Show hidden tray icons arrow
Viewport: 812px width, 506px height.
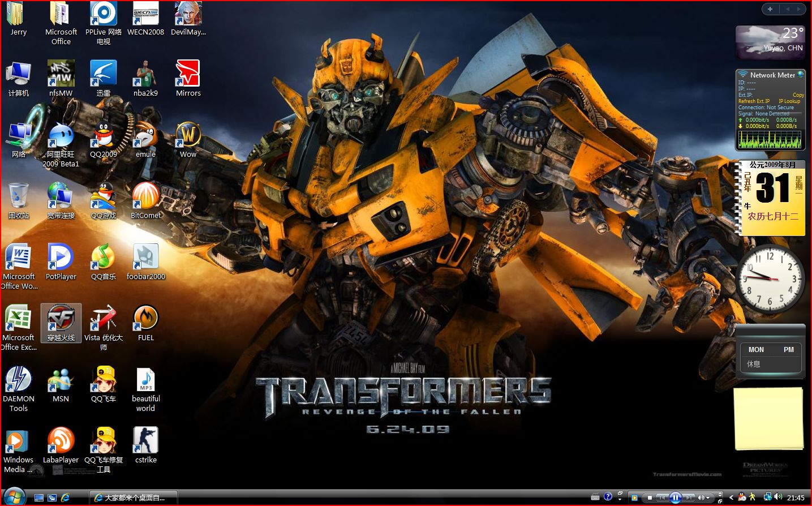click(732, 498)
